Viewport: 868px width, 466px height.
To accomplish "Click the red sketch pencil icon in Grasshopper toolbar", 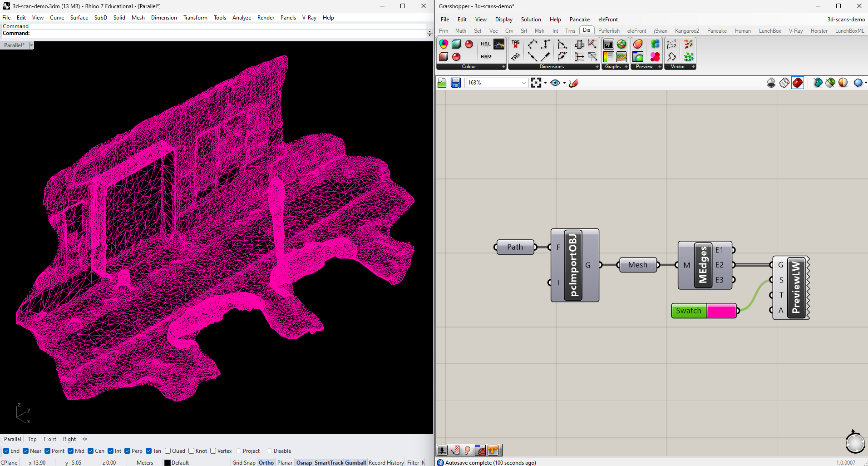I will point(573,83).
